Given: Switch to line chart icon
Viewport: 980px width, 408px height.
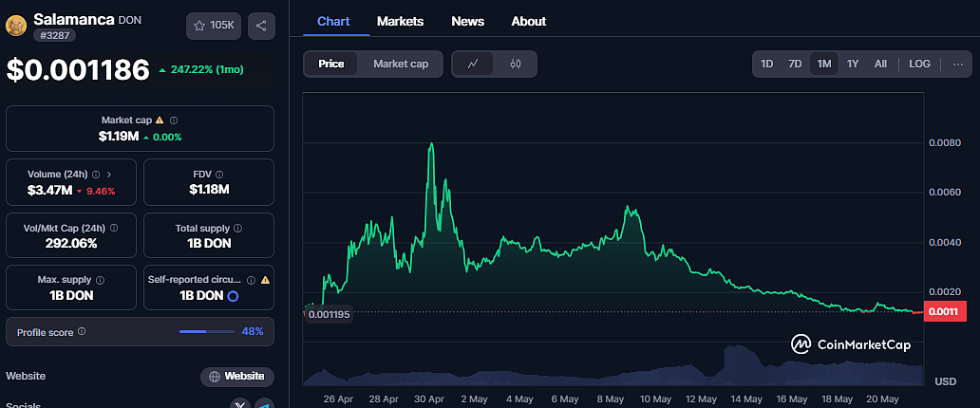Looking at the screenshot, I should click(473, 64).
